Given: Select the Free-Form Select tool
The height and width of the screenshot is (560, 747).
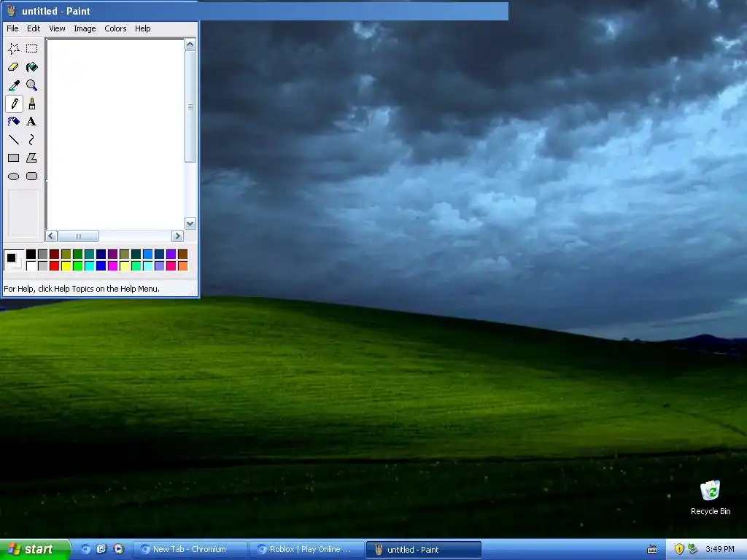Looking at the screenshot, I should coord(13,48).
